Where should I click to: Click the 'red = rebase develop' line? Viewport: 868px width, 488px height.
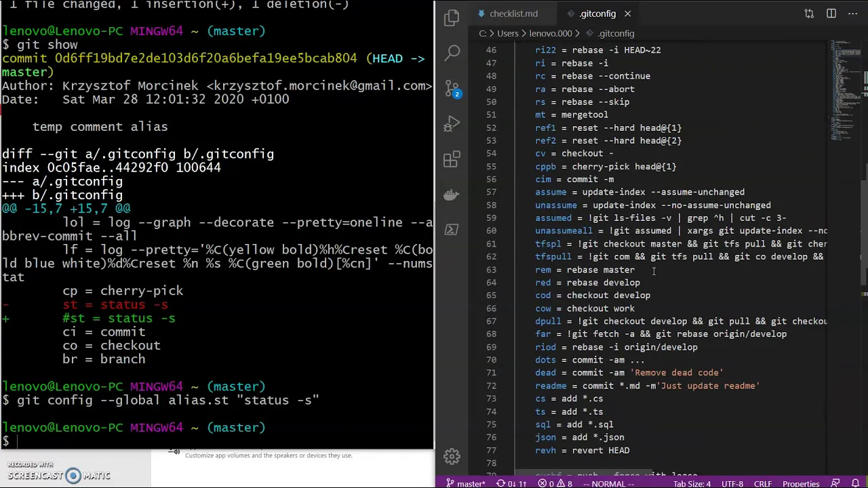(x=587, y=283)
